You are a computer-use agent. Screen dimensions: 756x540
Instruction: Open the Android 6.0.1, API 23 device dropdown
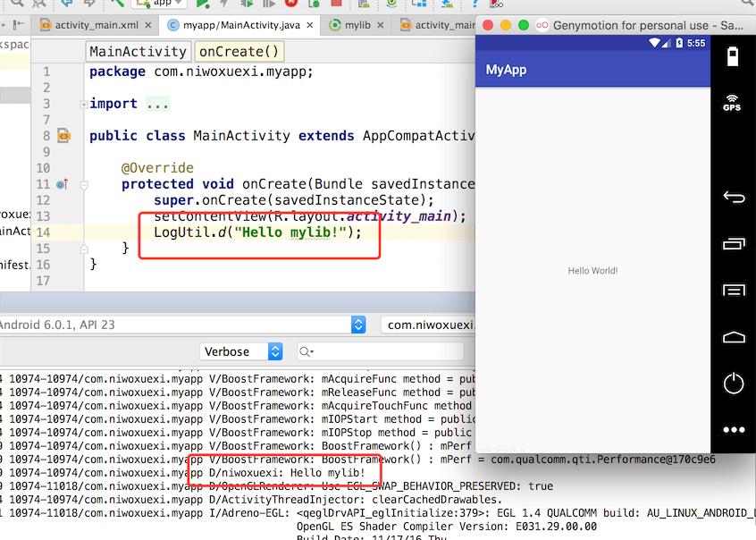pyautogui.click(x=182, y=325)
